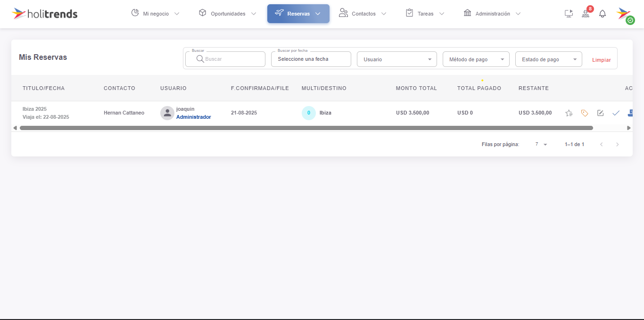Screen dimensions: 644x320
Task: Click the pie chart icon of Mi negocio
Action: tap(135, 13)
